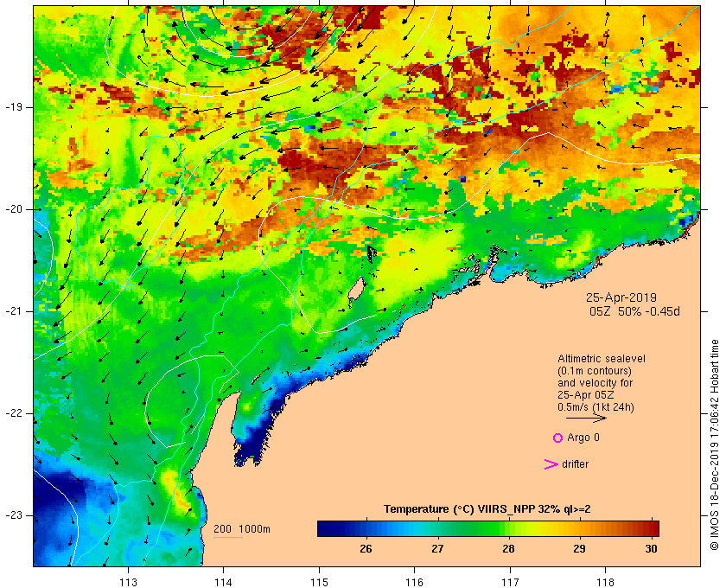Screen dimensions: 726x588
Task: Click the colorbar tick label 29
Action: 579,548
